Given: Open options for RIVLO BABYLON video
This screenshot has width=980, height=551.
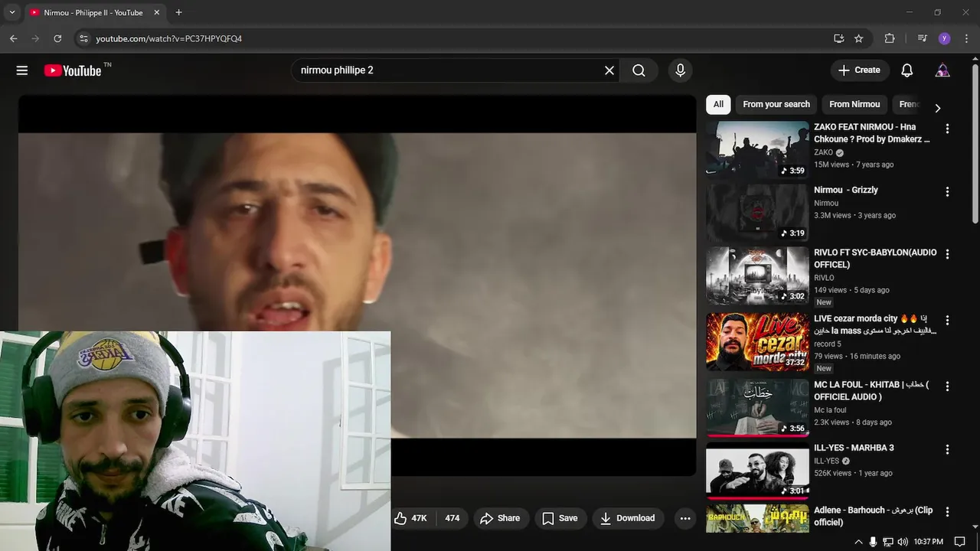Looking at the screenshot, I should coord(947,254).
